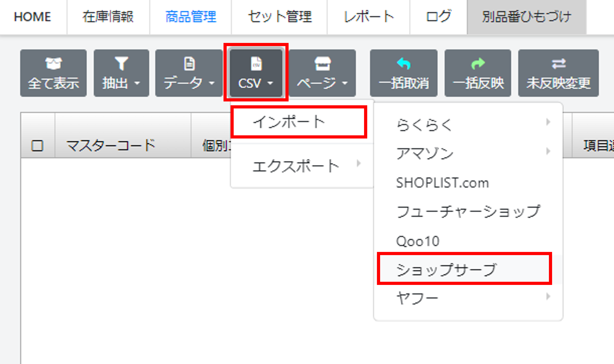Select アマゾン from the import list
This screenshot has width=614, height=364.
click(x=468, y=154)
